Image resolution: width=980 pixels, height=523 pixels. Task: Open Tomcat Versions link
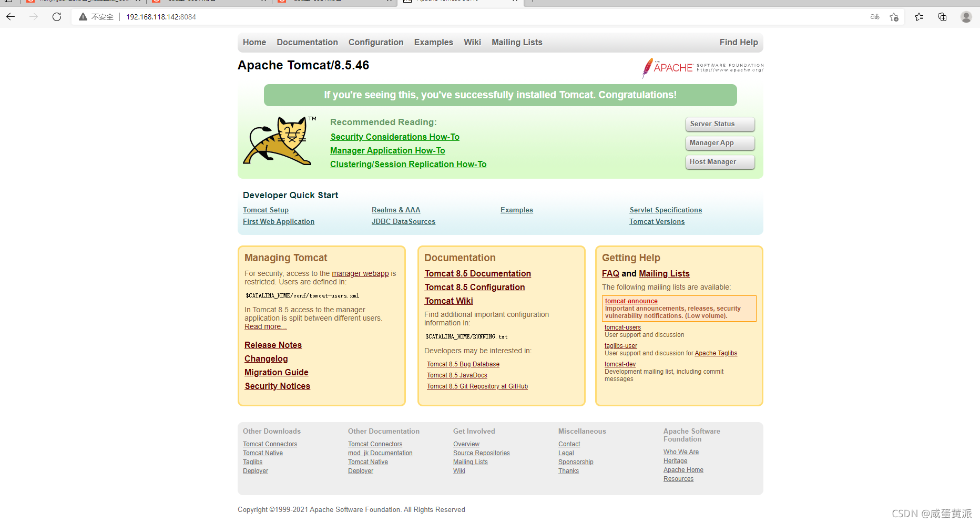(x=657, y=221)
